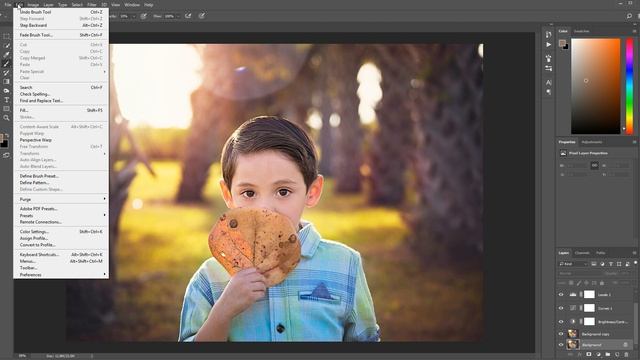Hide the Background layer
The width and height of the screenshot is (640, 360).
pos(561,345)
